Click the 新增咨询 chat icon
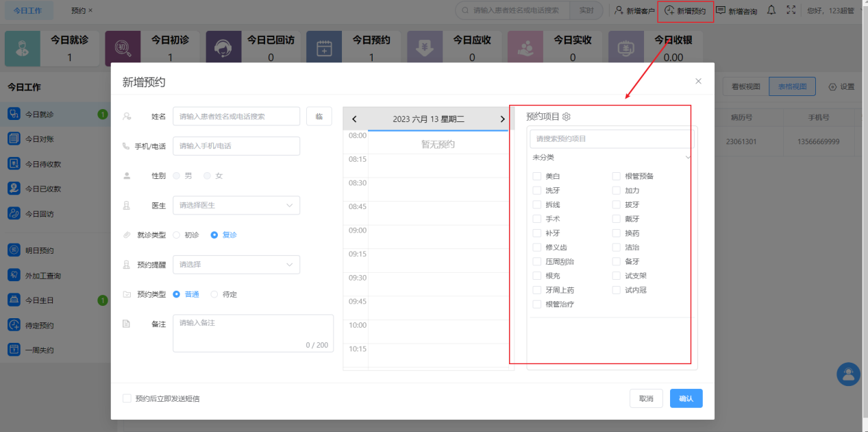The height and width of the screenshot is (432, 868). (721, 10)
